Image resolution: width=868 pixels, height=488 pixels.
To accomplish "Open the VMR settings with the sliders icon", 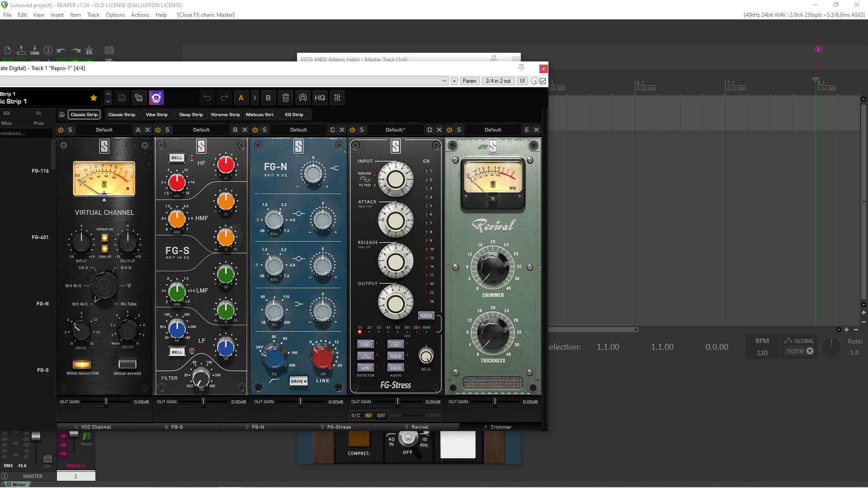I will coord(337,98).
